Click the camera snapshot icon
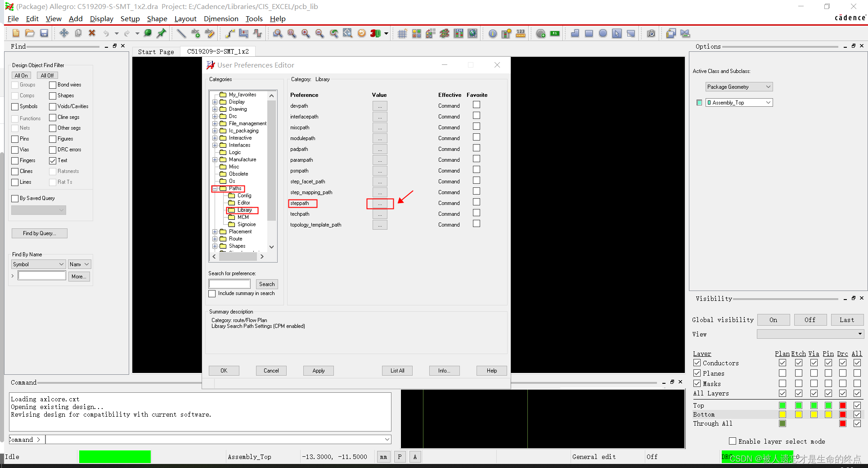This screenshot has width=868, height=468. click(x=651, y=33)
